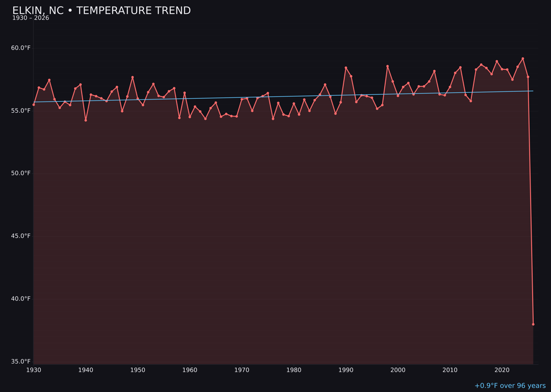Select the 1940 low data point near 54.2°F
Image resolution: width=551 pixels, height=392 pixels.
click(x=86, y=120)
